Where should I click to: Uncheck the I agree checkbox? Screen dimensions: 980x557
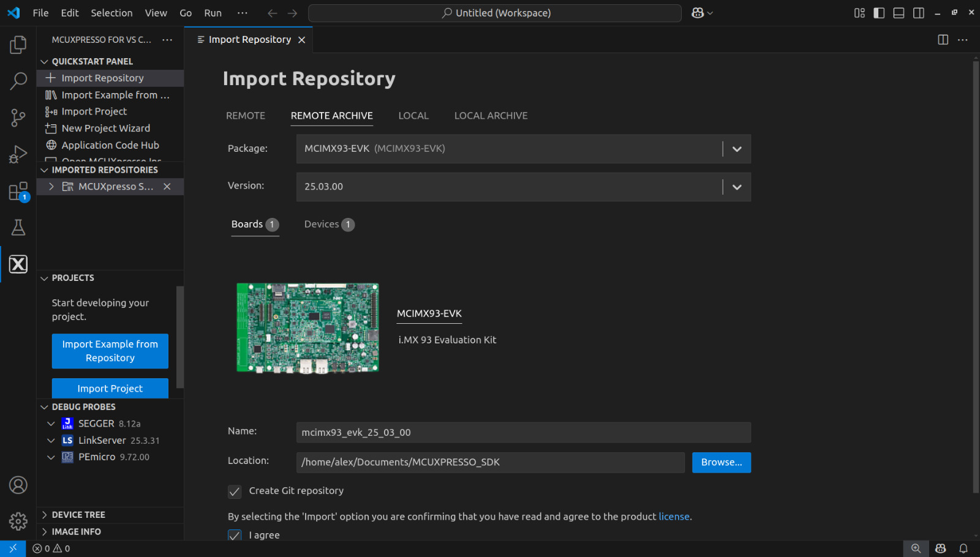pos(235,535)
